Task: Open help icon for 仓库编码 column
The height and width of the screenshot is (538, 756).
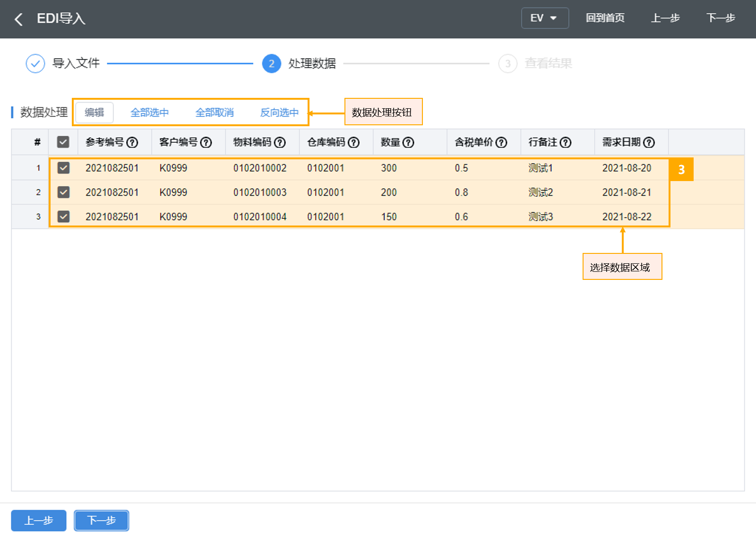Action: point(353,142)
